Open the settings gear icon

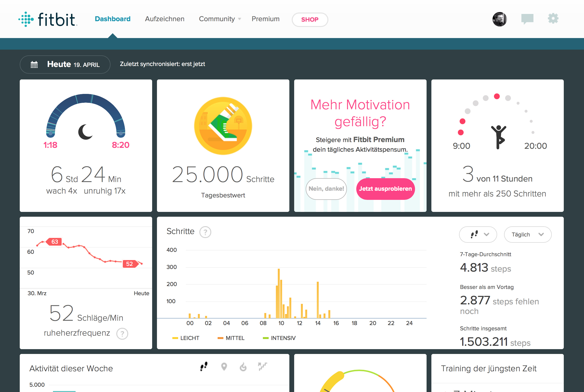pos(553,19)
